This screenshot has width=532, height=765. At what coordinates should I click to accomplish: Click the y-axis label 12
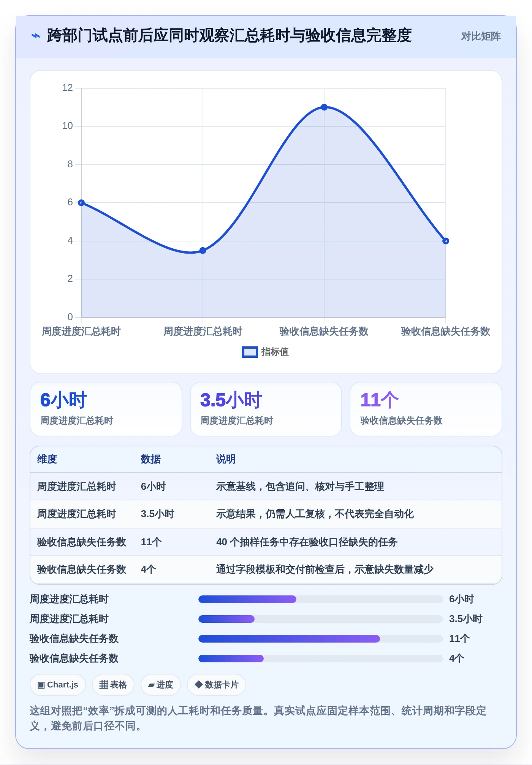tap(67, 88)
